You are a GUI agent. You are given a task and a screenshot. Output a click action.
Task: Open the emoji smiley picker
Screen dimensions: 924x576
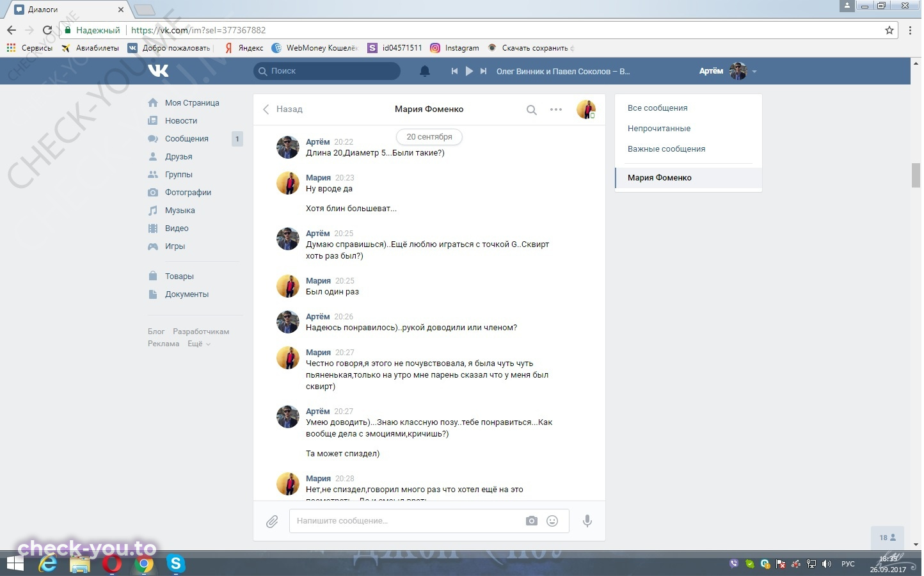(552, 521)
